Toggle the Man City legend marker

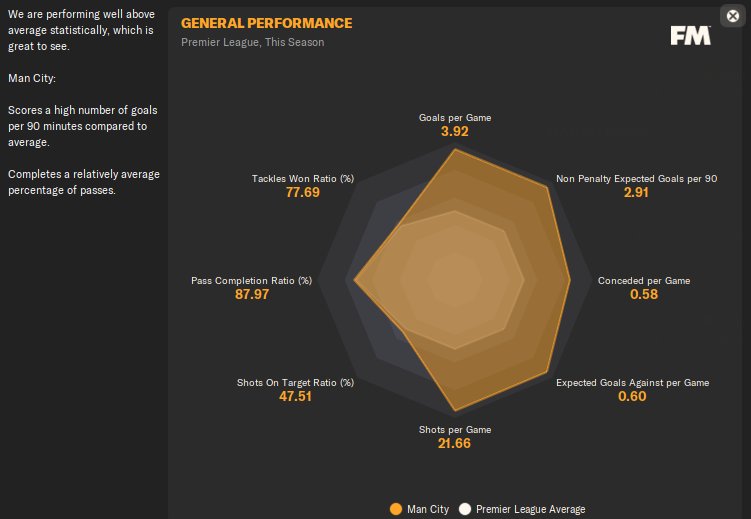(395, 509)
